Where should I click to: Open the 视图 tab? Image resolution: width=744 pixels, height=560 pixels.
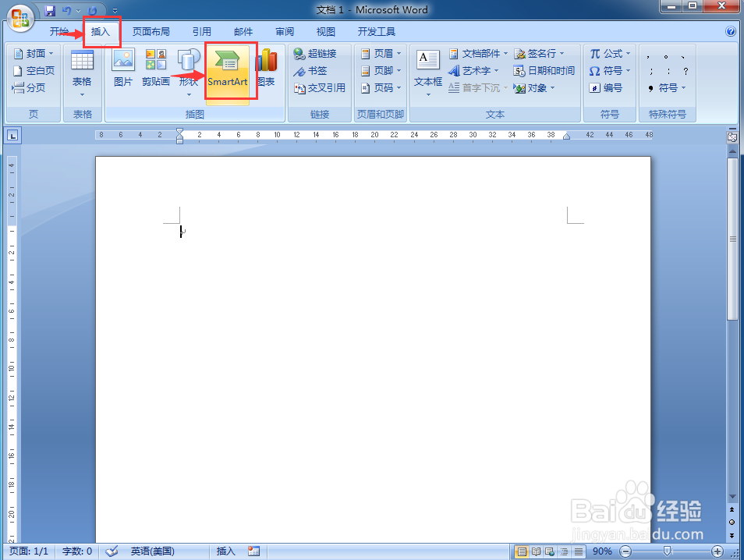coord(326,32)
